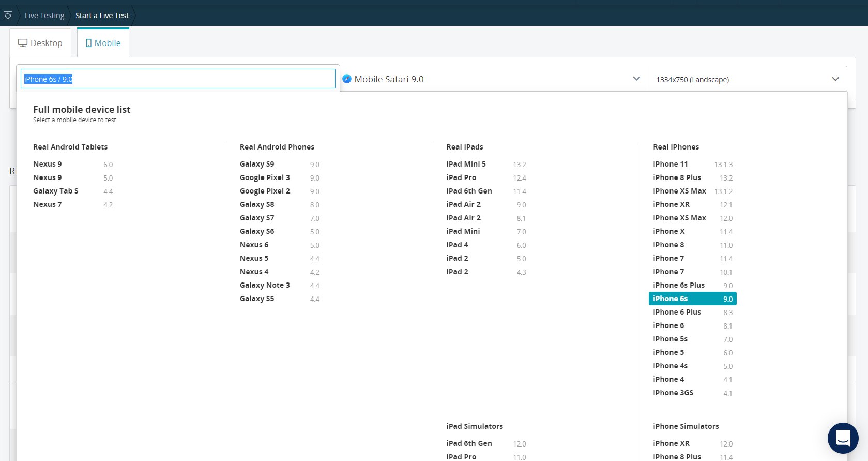Switch to the Desktop tab
This screenshot has height=461, width=868.
click(40, 43)
